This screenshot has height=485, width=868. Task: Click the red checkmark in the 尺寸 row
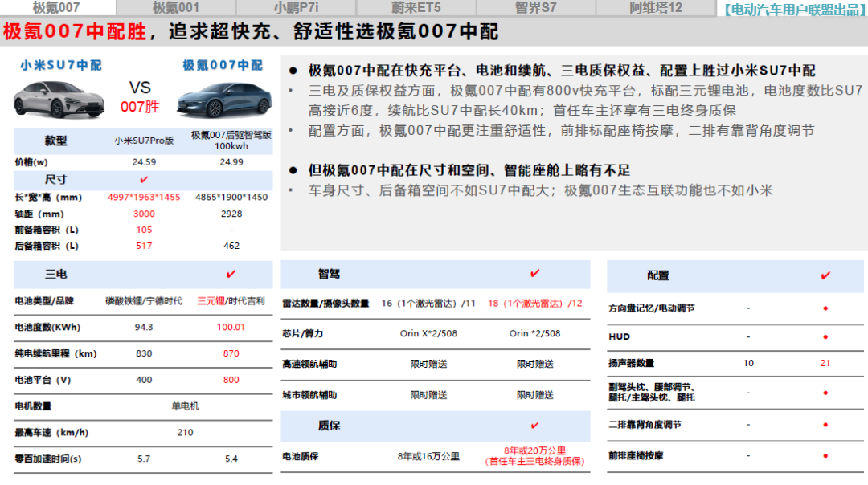tap(144, 179)
